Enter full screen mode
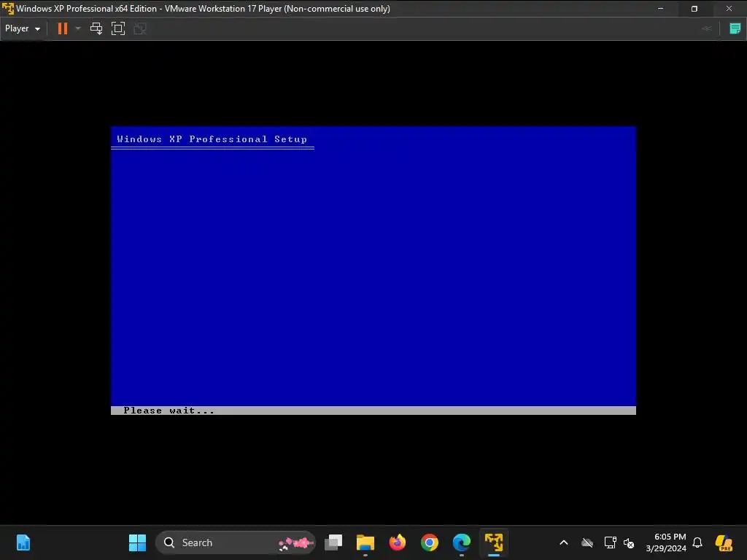This screenshot has width=747, height=560. (x=118, y=28)
